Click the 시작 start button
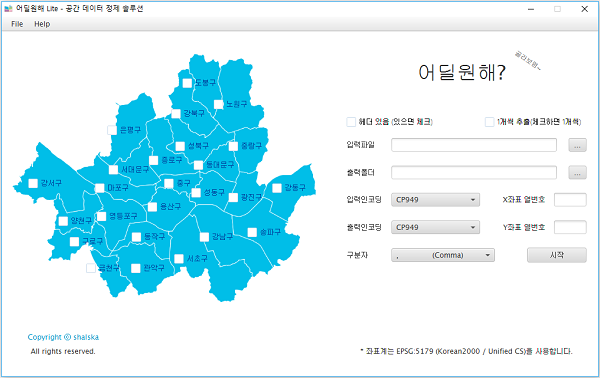600x378 pixels. [557, 255]
